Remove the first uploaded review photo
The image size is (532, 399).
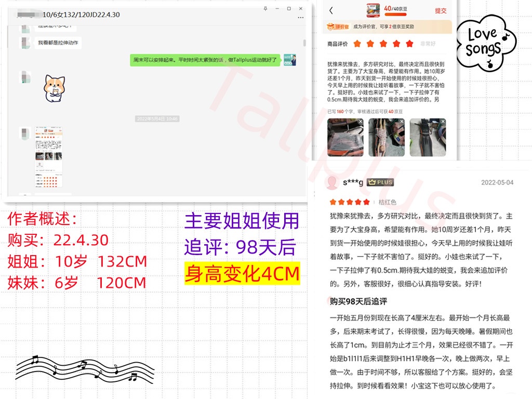click(x=360, y=122)
